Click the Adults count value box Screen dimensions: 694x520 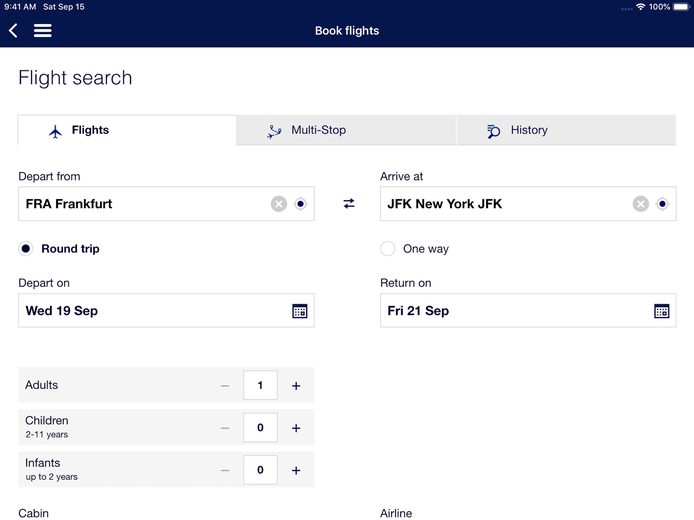[x=260, y=385]
